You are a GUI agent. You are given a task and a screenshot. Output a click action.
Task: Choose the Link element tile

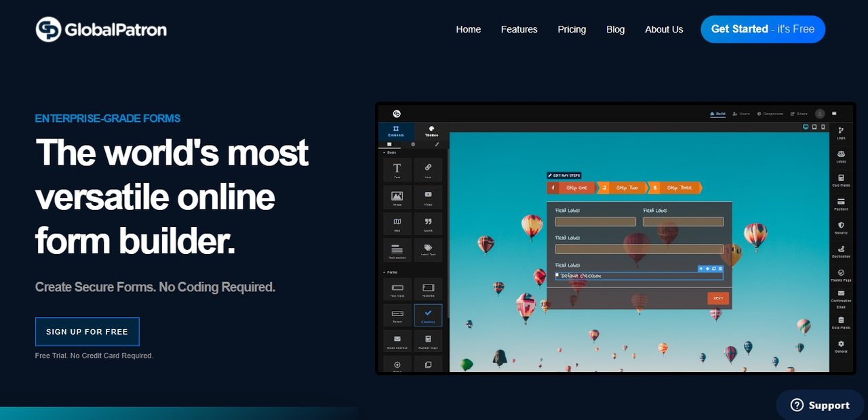tap(428, 169)
